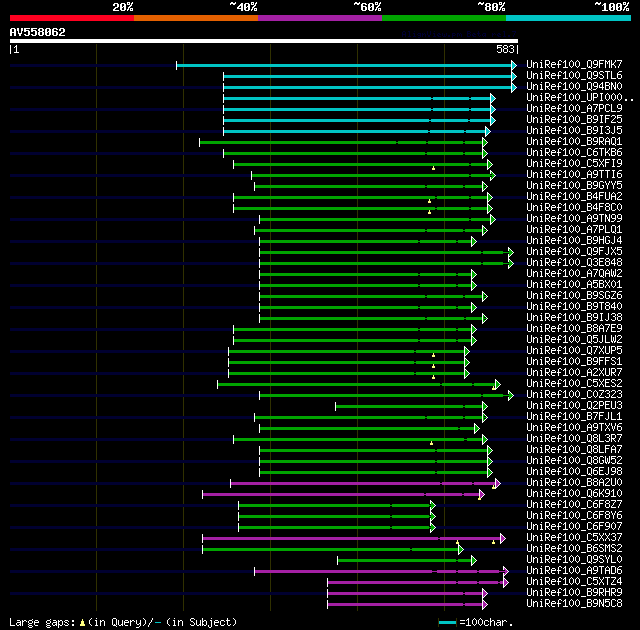This screenshot has height=630, width=640.
Task: Select label UniRef100_Q6EJ98
Action: 574,472
